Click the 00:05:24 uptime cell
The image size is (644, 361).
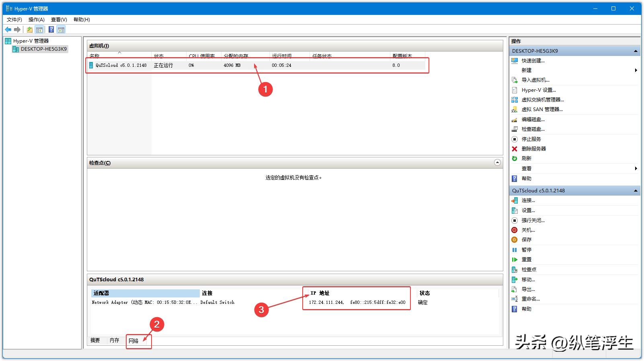[x=281, y=65]
